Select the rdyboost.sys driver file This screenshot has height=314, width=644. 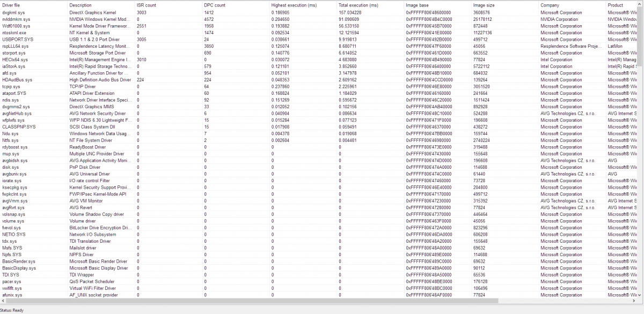(x=15, y=147)
